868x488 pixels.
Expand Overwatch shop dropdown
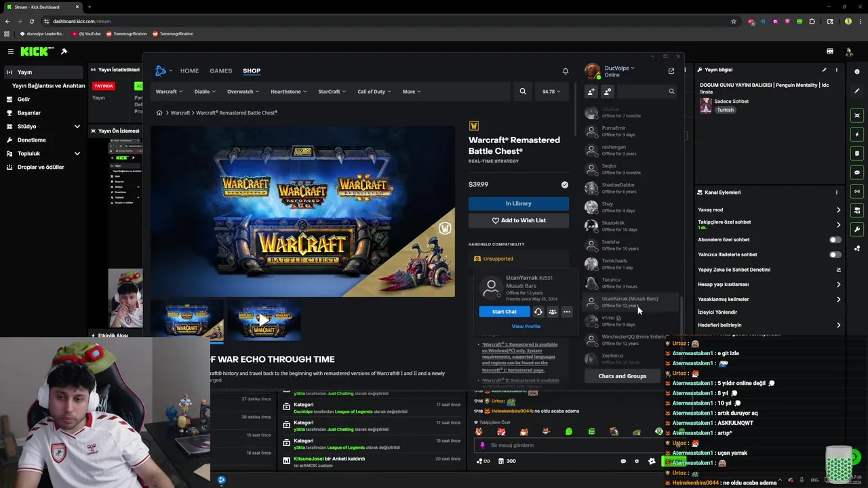(x=243, y=91)
